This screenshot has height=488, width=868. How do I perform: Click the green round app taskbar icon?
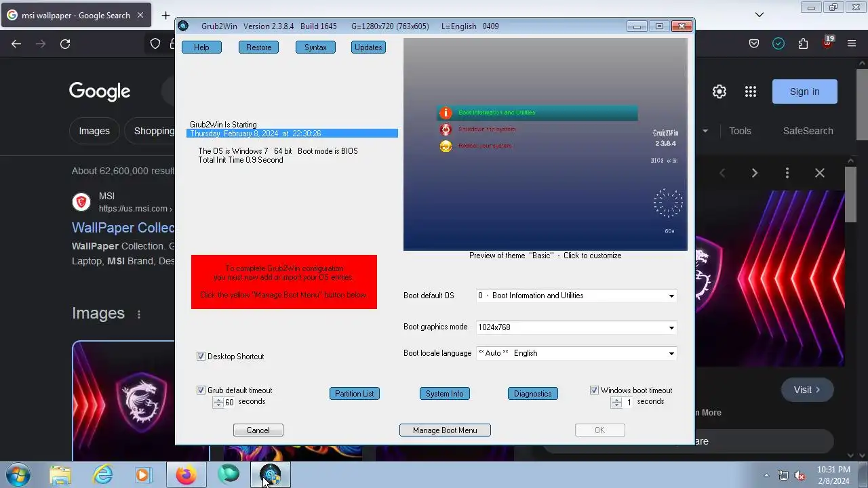229,474
